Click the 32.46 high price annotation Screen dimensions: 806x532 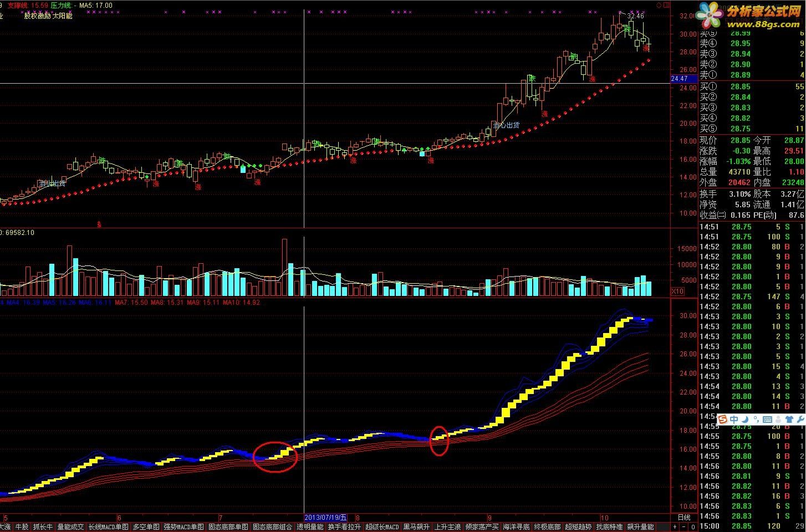(635, 16)
